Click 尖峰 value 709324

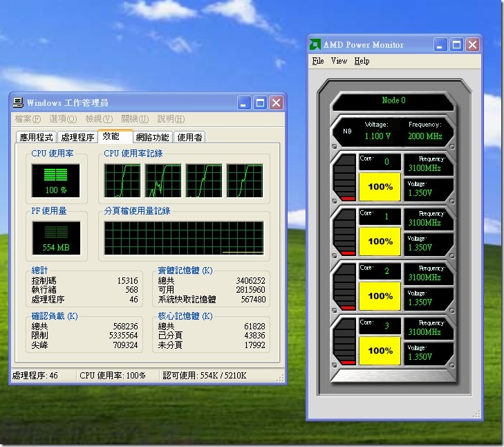point(125,345)
